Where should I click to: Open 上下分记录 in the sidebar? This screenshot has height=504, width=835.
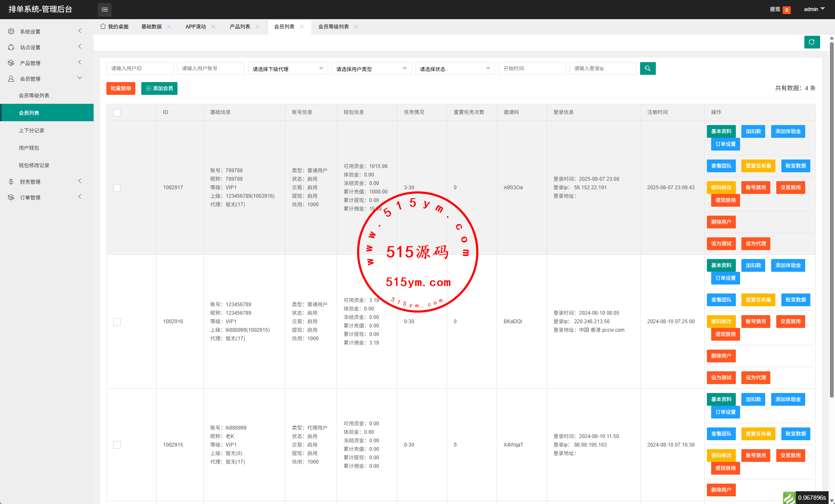(x=31, y=131)
